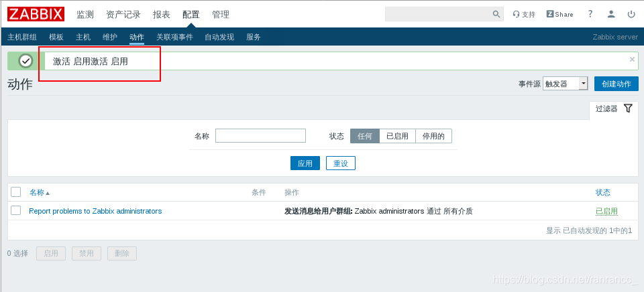
Task: Click the power logout icon
Action: coord(631,14)
